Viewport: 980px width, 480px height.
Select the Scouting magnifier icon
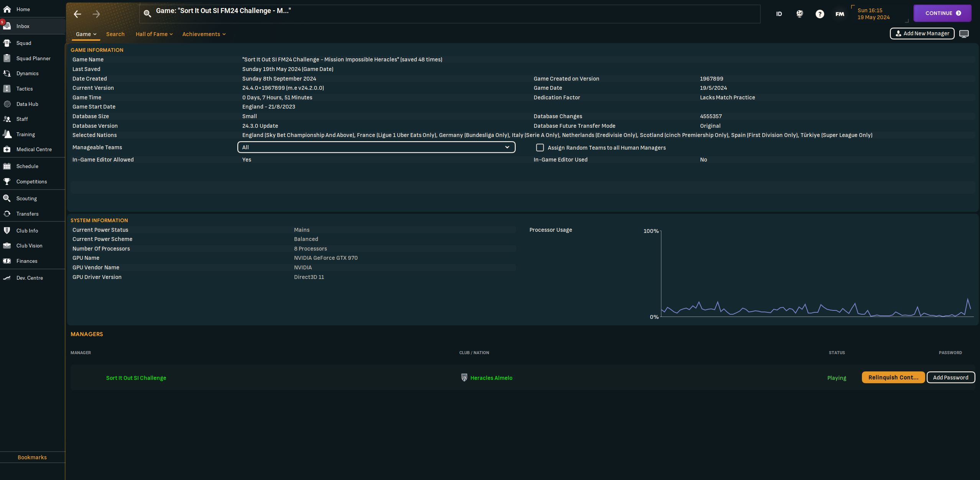[7, 198]
